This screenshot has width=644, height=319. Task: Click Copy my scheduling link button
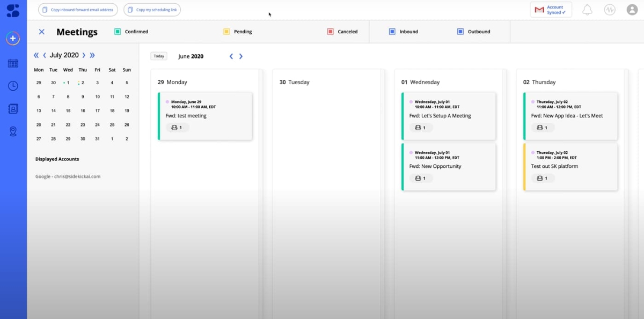coord(152,10)
